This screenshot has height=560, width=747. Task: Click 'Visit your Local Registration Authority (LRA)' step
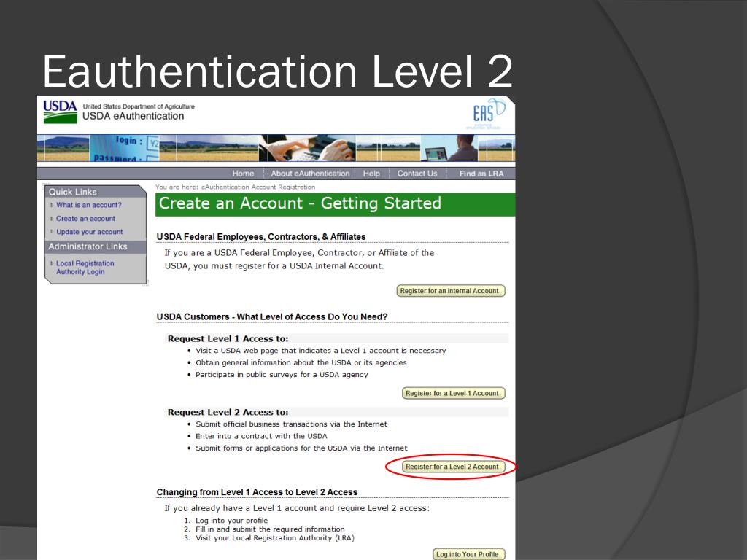pyautogui.click(x=275, y=538)
